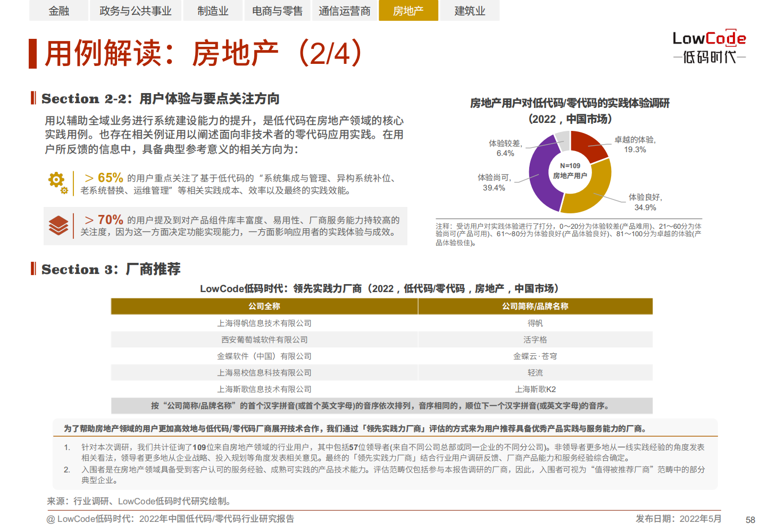The height and width of the screenshot is (532, 768).
Task: Click numbered note 1 about 109位 users
Action: coord(385,452)
